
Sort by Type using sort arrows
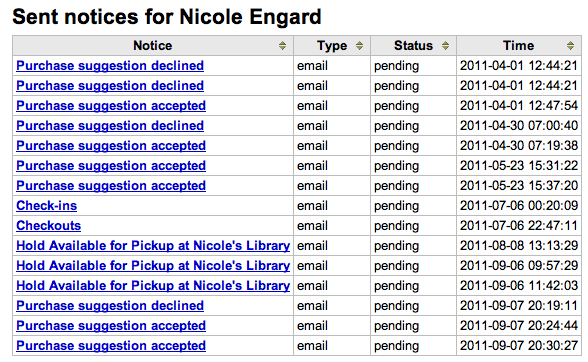coord(359,46)
